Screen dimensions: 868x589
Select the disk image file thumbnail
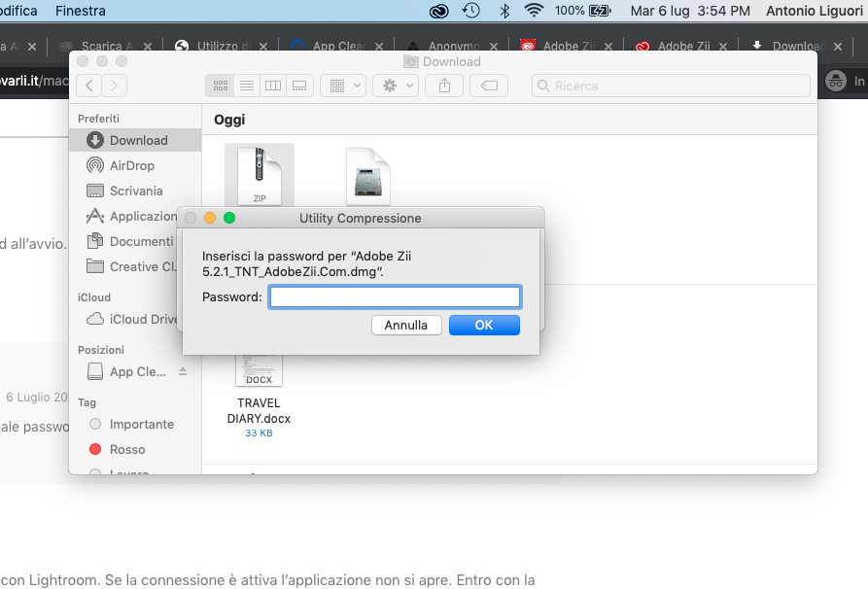pos(368,177)
